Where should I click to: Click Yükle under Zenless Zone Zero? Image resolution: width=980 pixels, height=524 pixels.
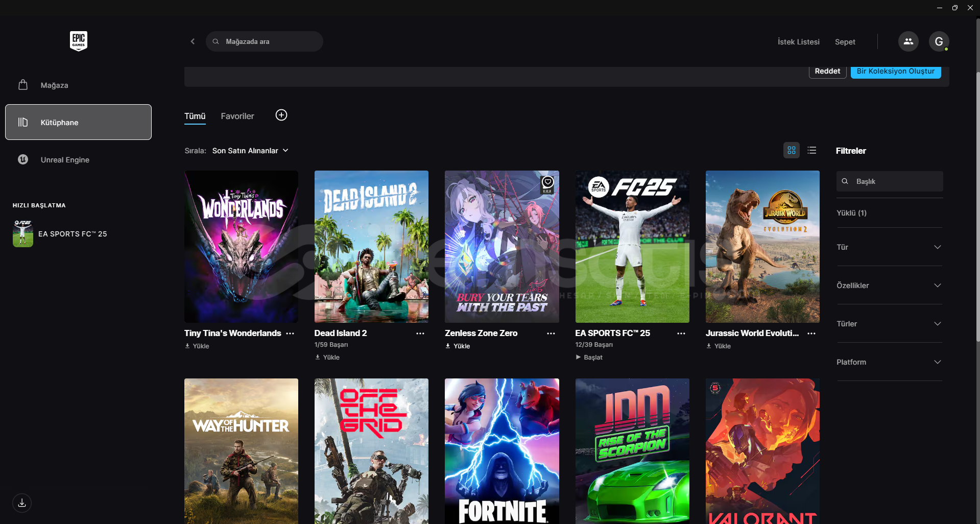(x=458, y=346)
